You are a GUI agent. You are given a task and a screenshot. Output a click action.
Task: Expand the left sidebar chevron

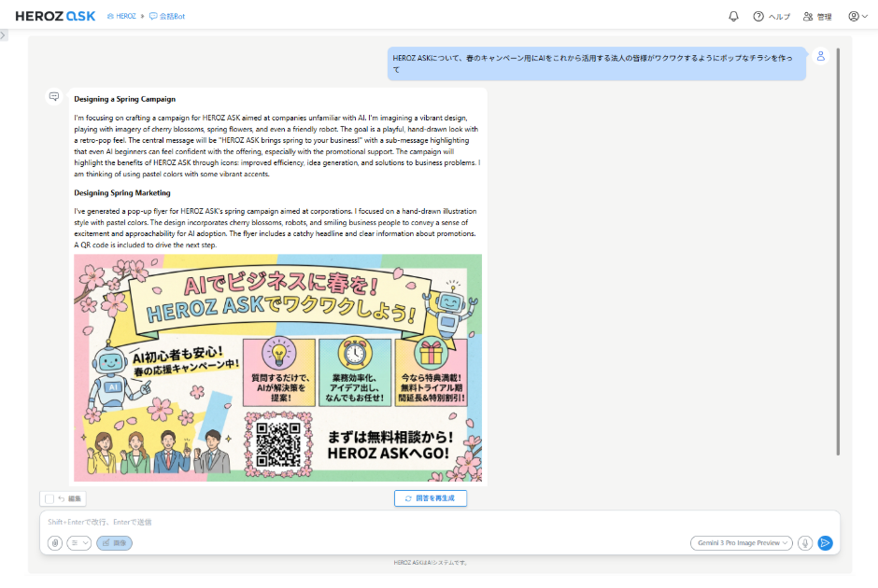tap(4, 35)
